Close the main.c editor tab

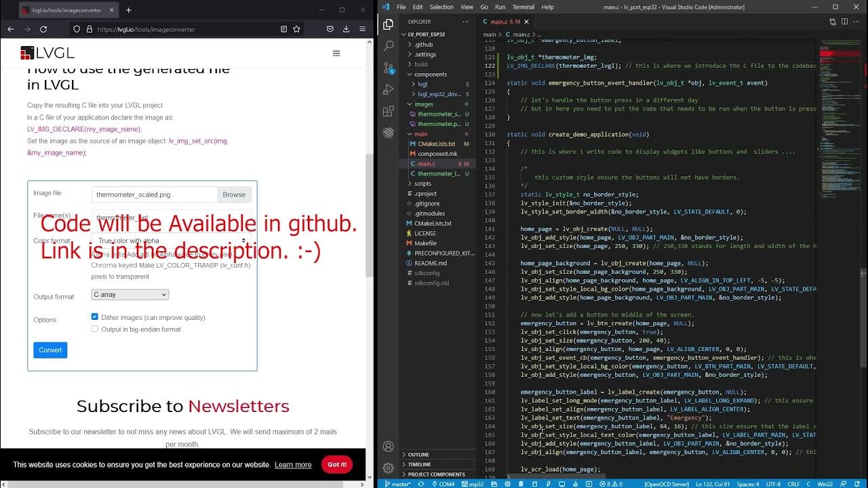click(527, 22)
